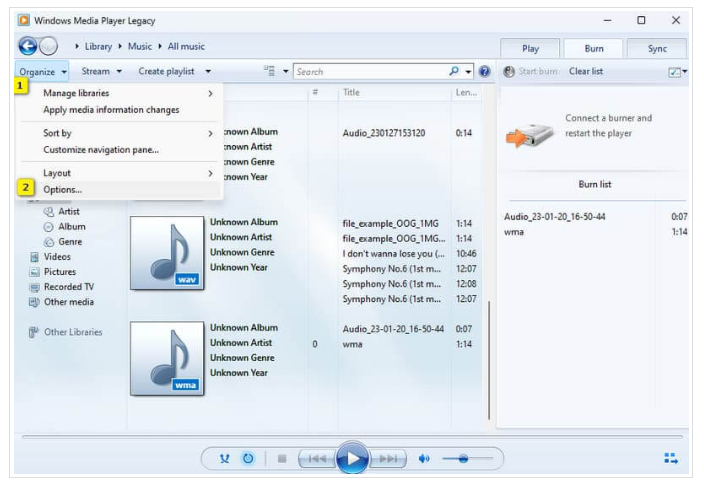Image resolution: width=704 pixels, height=487 pixels.
Task: Select wma item in the Burn list
Action: [x=514, y=232]
